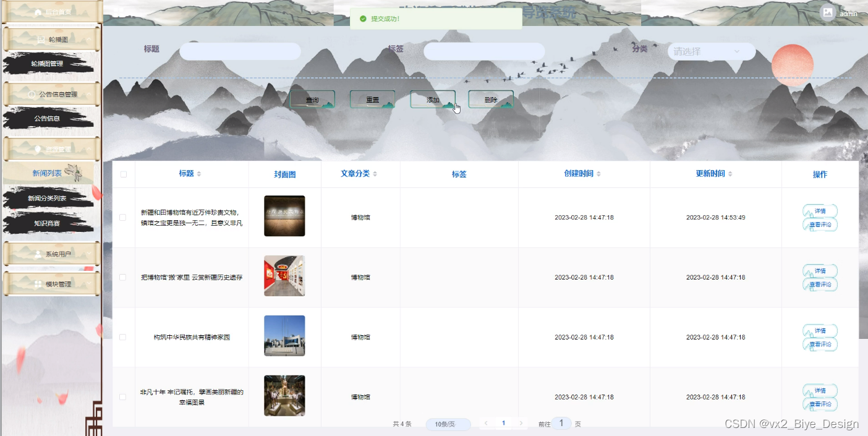The image size is (868, 436).
Task: Click the 重置 button
Action: (x=372, y=100)
